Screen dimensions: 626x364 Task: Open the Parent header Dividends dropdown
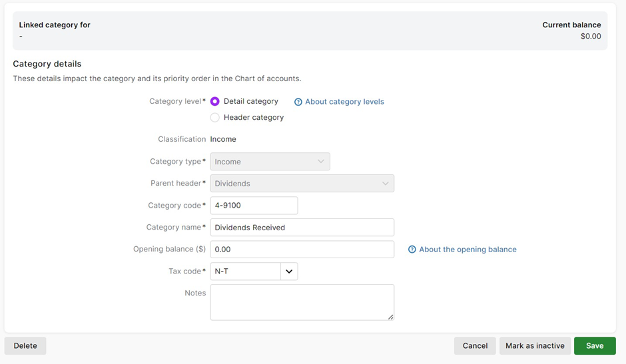pos(302,184)
